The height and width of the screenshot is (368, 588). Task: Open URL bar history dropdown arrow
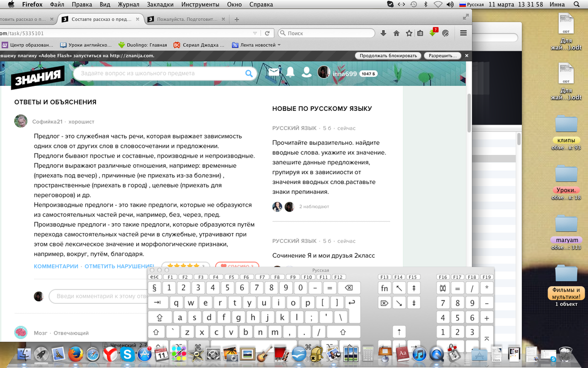tap(255, 33)
